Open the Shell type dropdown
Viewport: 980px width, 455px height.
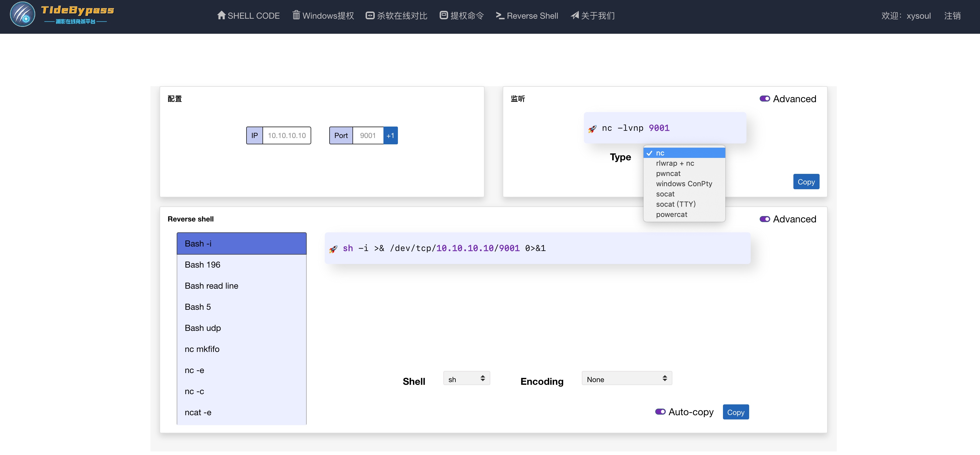pos(467,378)
